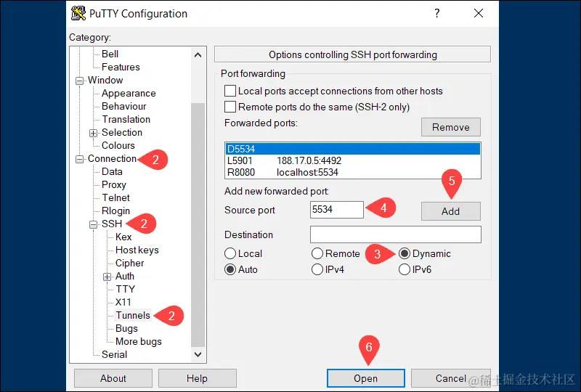Screen dimensions: 581x392
Task: Open the Proxy category
Action: pyautogui.click(x=114, y=184)
